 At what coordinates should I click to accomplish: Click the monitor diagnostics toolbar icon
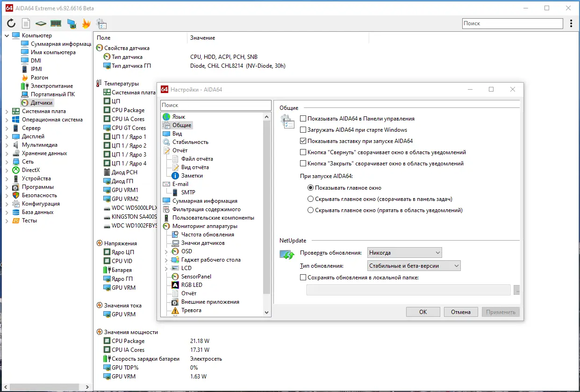tap(71, 23)
